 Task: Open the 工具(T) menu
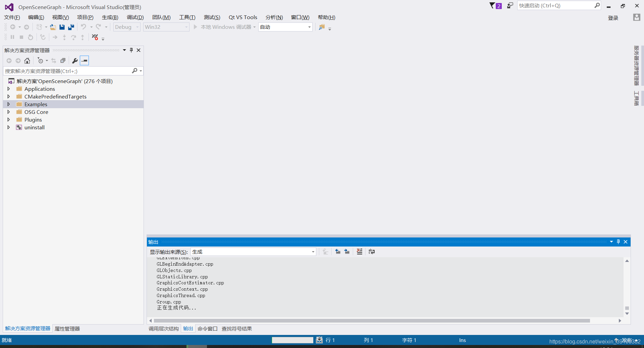pyautogui.click(x=187, y=17)
